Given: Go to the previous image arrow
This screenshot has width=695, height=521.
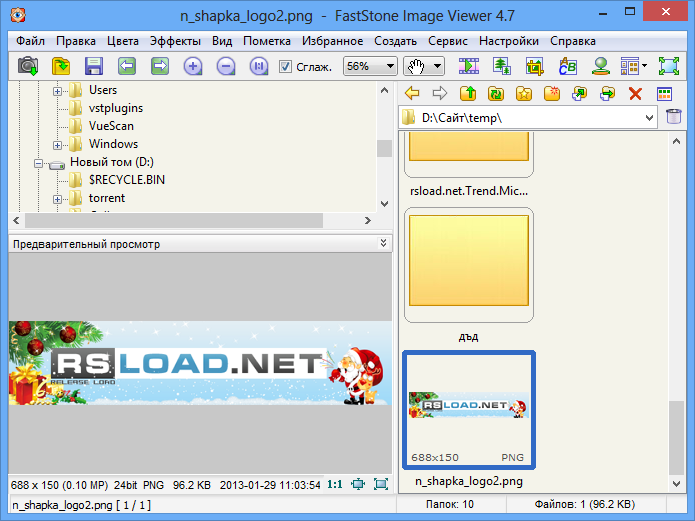Looking at the screenshot, I should (127, 67).
